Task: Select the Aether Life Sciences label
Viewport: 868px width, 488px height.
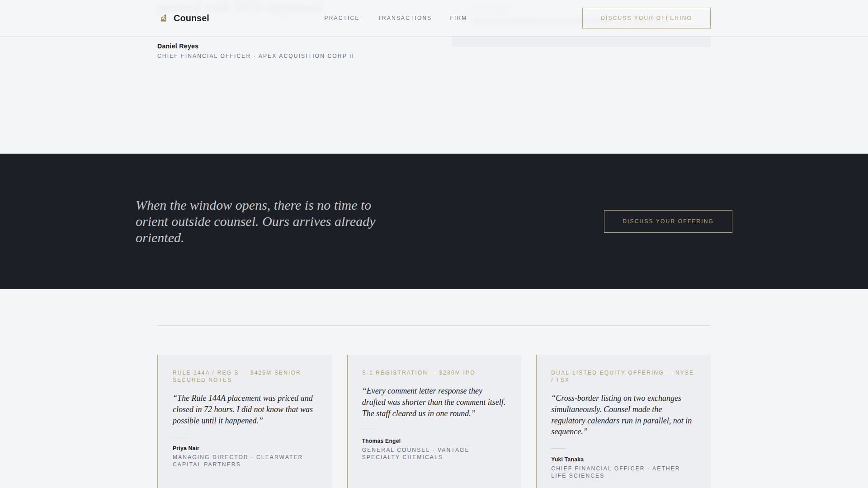Action: click(615, 472)
